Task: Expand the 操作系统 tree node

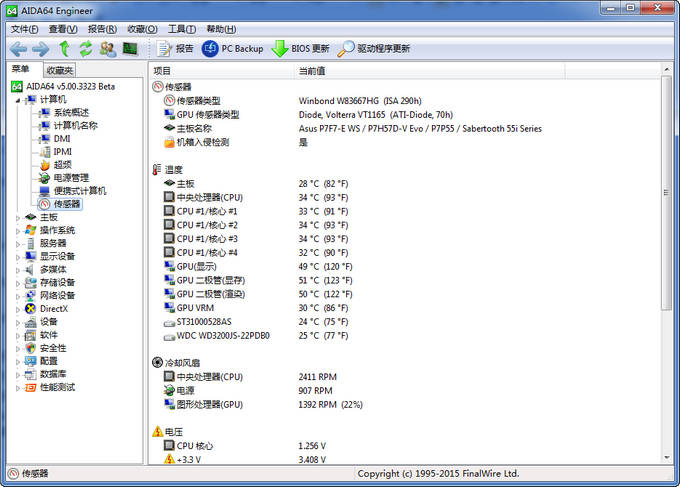Action: (18, 231)
